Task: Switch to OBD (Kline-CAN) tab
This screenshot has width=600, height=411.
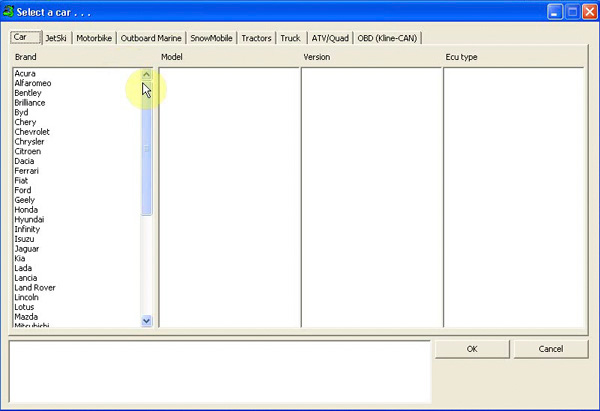Action: (x=389, y=38)
